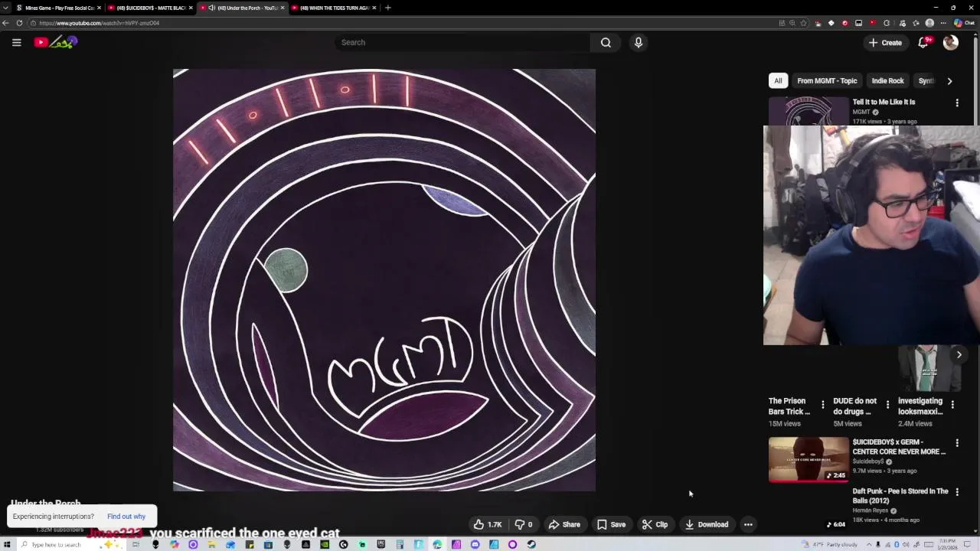Add this page to favorites star

click(803, 23)
